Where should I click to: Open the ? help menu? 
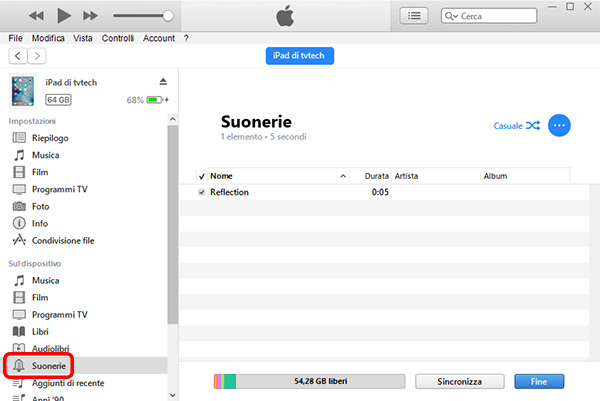186,38
